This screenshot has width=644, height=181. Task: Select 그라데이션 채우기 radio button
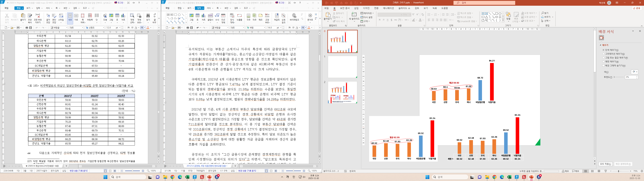point(604,54)
